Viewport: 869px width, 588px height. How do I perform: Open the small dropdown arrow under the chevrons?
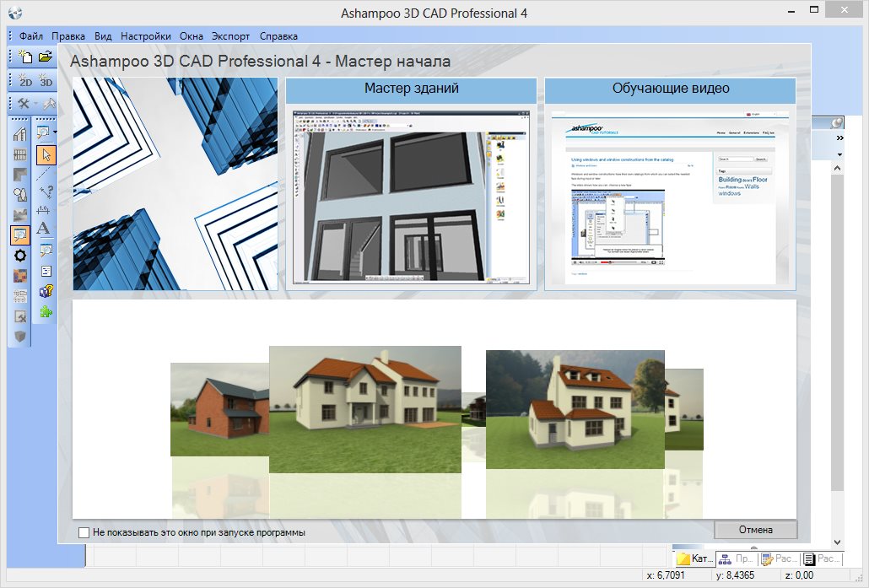tap(839, 154)
